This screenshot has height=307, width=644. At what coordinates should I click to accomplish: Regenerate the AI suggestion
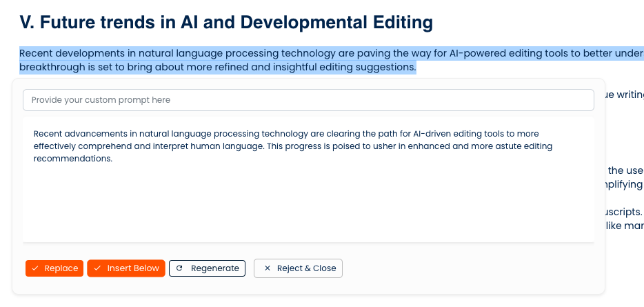[x=207, y=268]
